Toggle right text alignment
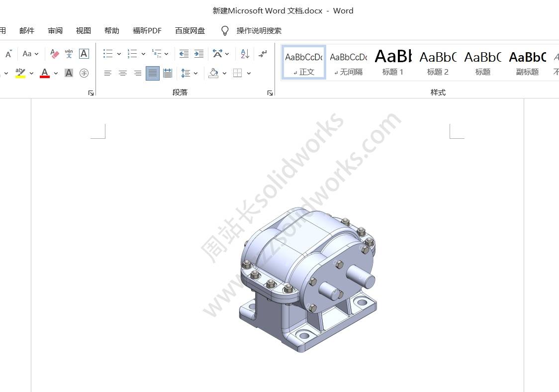Image resolution: width=559 pixels, height=392 pixels. pyautogui.click(x=137, y=73)
